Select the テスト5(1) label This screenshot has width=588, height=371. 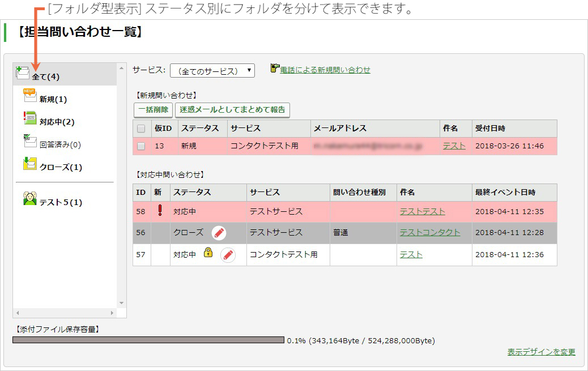pyautogui.click(x=61, y=202)
